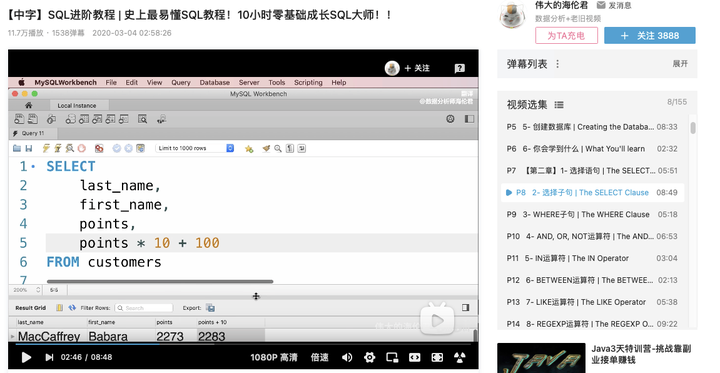This screenshot has width=720, height=373.
Task: Enable picture-in-picture mode icon
Action: 392,357
